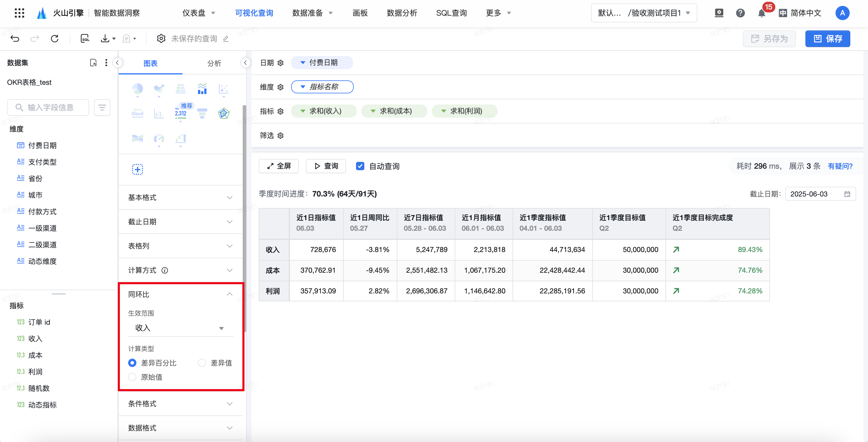The image size is (868, 442).
Task: Select the combo bar-line chart type
Action: click(202, 89)
